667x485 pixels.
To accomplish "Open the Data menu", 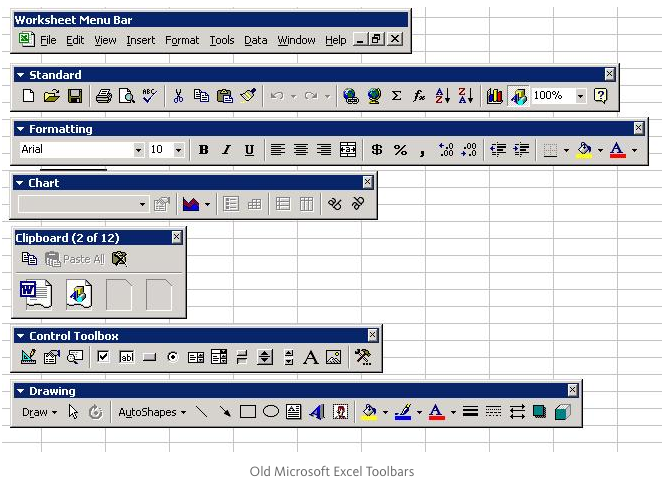I will pos(256,40).
